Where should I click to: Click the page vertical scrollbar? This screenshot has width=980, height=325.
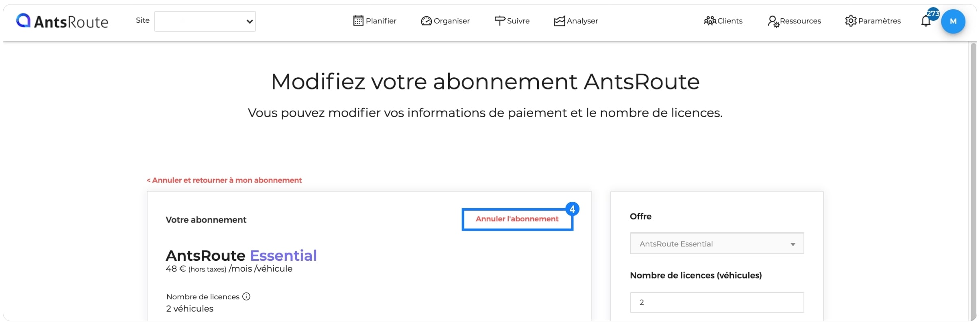973,181
